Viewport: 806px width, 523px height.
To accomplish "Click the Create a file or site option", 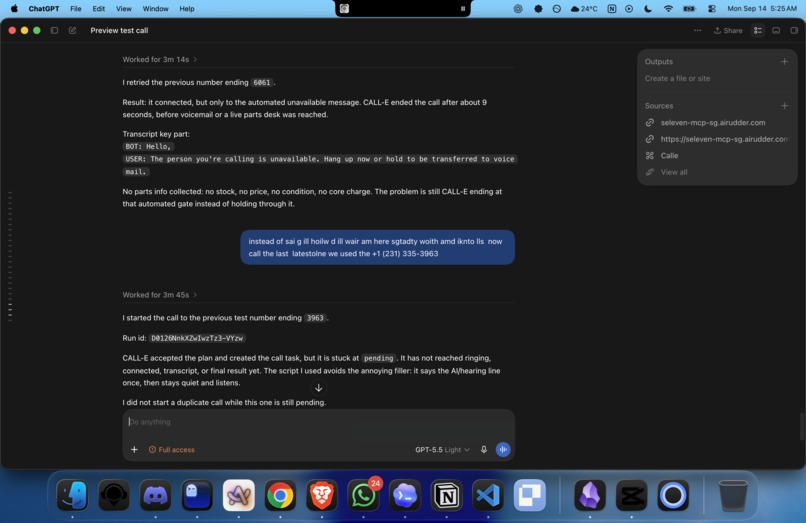I will pyautogui.click(x=677, y=78).
